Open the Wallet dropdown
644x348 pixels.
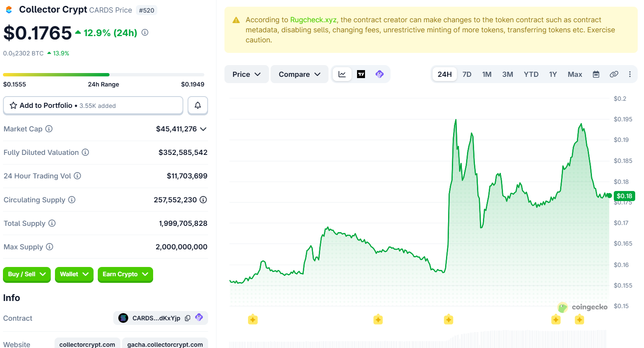click(x=74, y=275)
